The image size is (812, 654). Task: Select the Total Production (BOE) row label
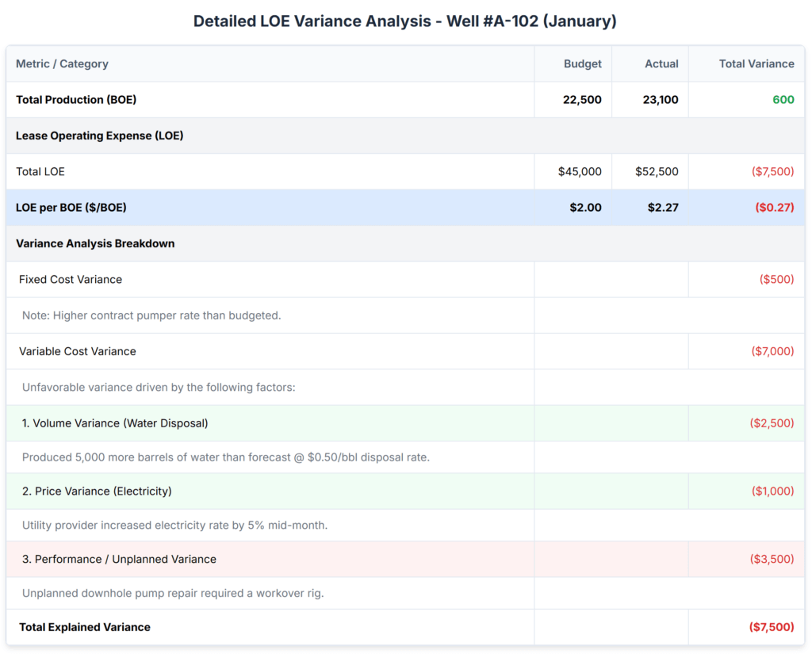coord(71,100)
